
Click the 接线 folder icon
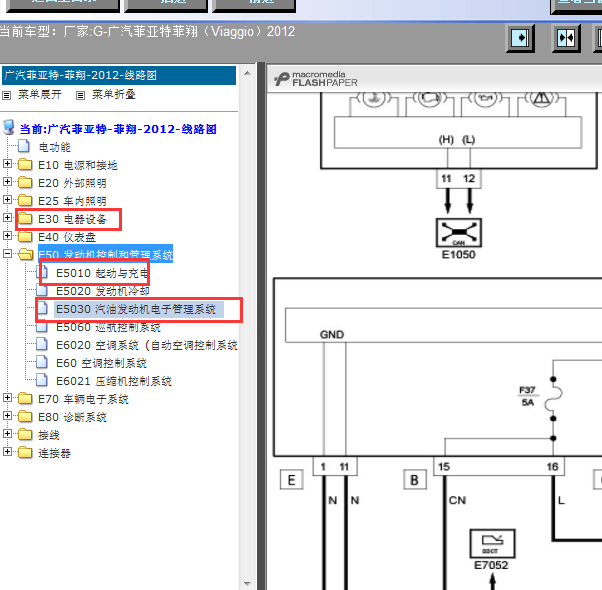click(x=25, y=435)
